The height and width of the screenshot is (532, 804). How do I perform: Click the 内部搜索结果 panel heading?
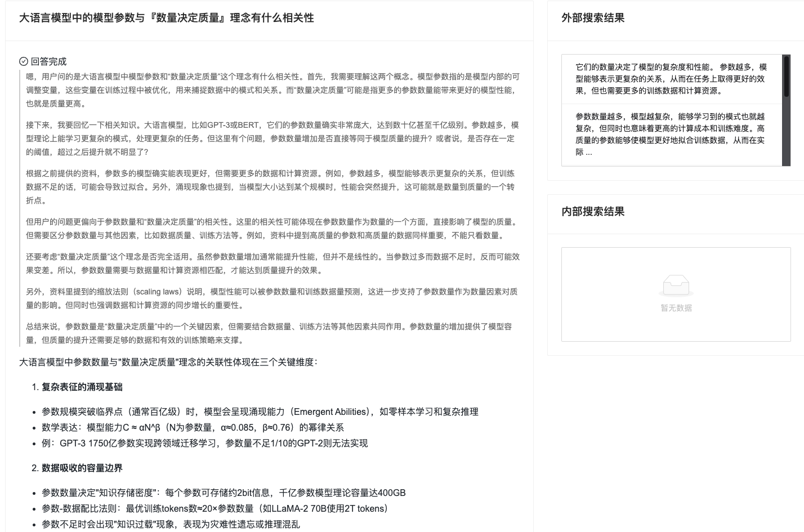[x=593, y=212]
